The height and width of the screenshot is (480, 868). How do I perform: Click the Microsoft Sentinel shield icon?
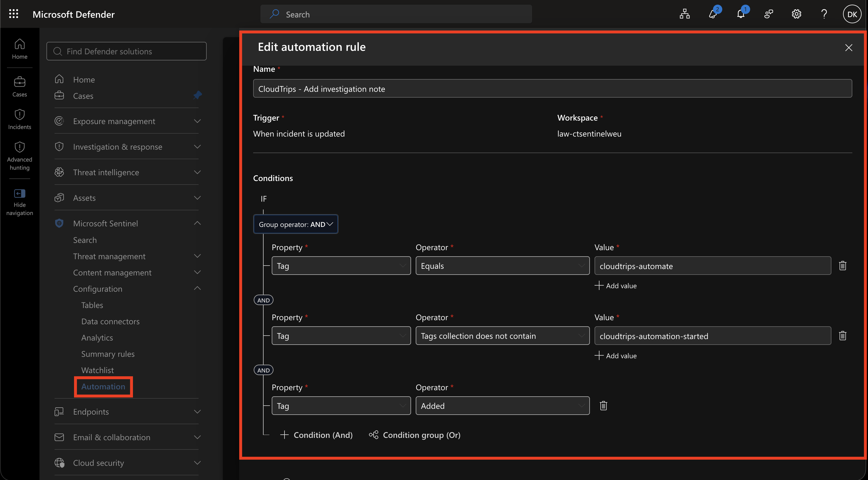[59, 223]
